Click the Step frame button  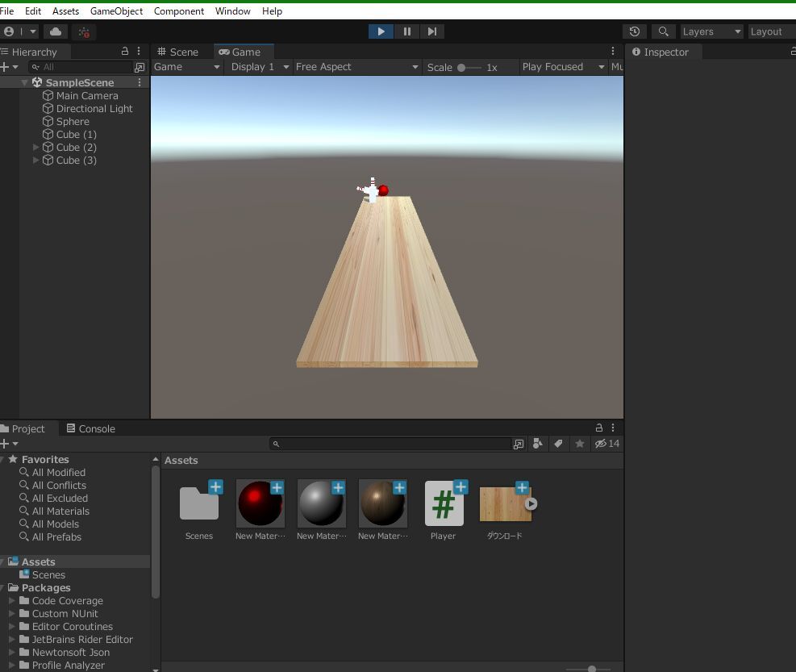(432, 31)
